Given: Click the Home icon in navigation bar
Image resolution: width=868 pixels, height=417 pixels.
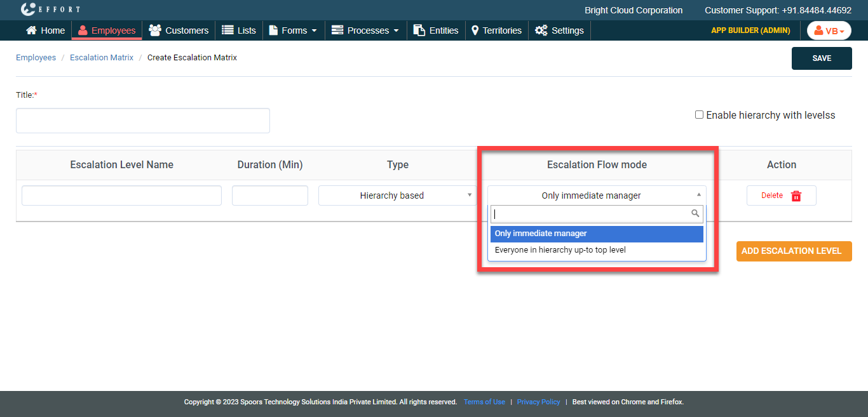Looking at the screenshot, I should (31, 30).
